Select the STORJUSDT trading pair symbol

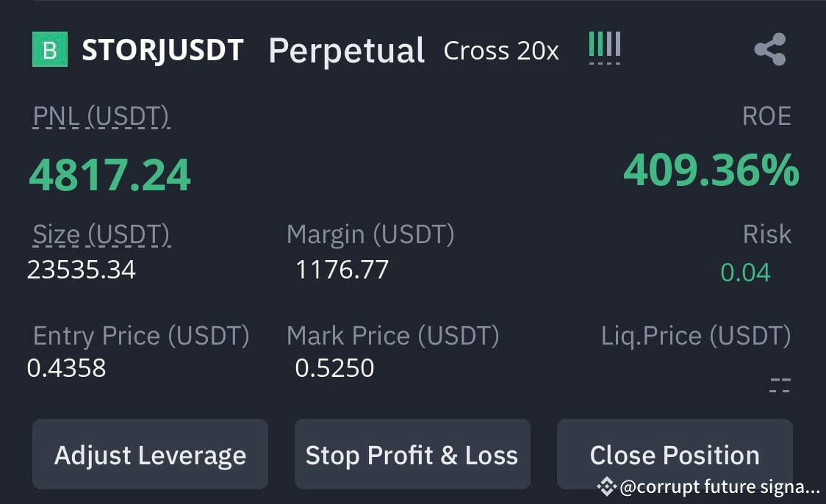(161, 50)
